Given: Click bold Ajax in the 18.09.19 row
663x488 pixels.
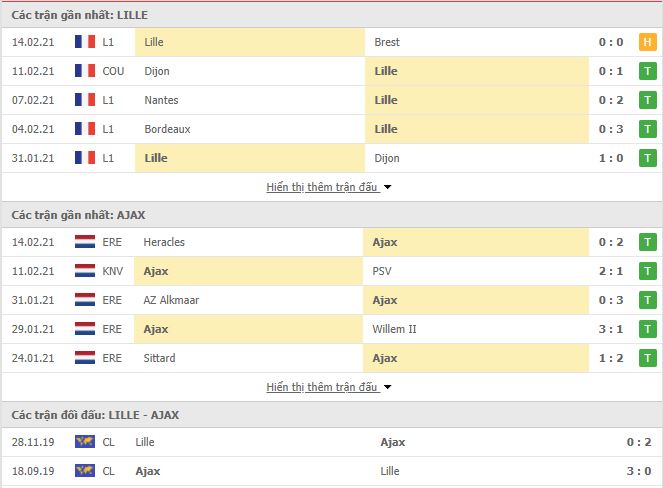Looking at the screenshot, I should click(148, 471).
